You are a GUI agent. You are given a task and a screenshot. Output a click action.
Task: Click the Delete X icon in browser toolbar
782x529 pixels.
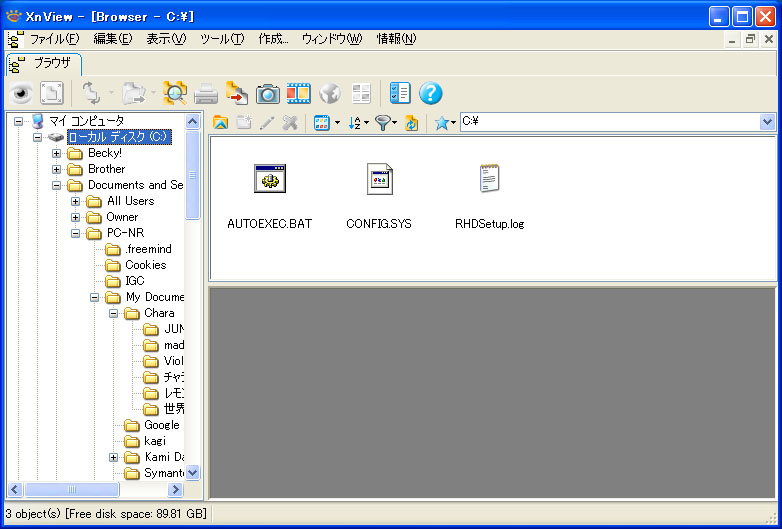pyautogui.click(x=289, y=122)
